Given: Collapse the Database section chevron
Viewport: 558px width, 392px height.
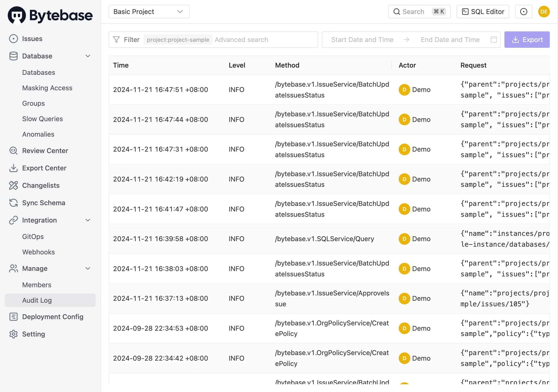Looking at the screenshot, I should 88,56.
